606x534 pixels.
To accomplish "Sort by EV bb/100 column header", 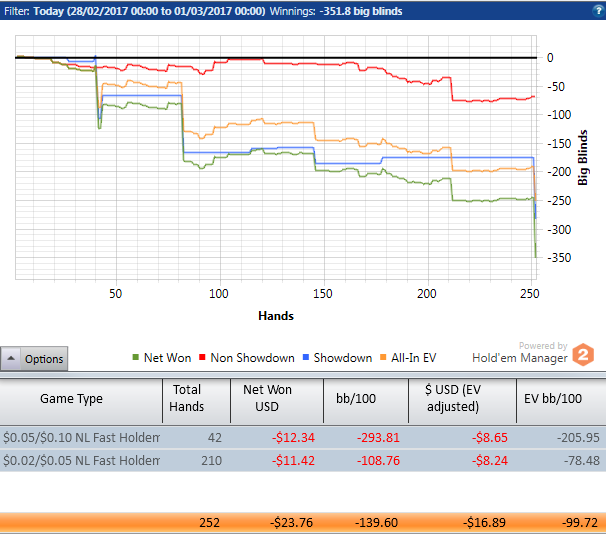I will [561, 401].
